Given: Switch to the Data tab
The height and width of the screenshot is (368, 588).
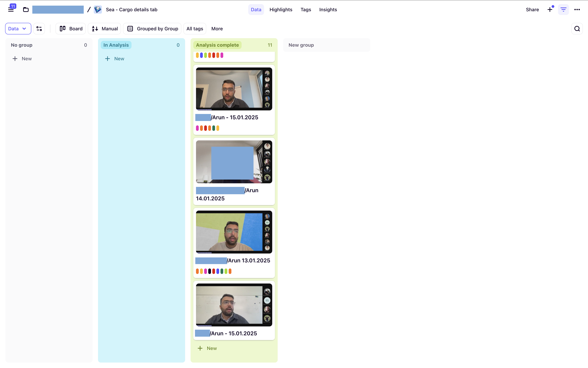Looking at the screenshot, I should pyautogui.click(x=256, y=10).
